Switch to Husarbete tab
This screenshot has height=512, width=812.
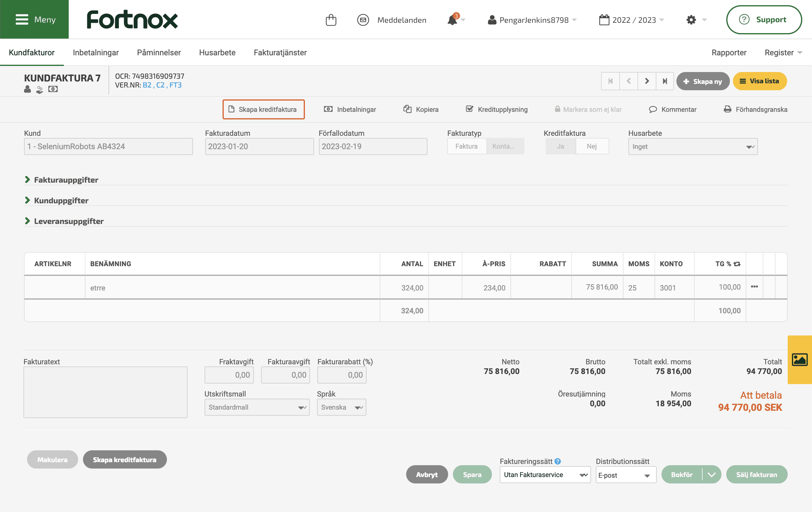tap(217, 53)
